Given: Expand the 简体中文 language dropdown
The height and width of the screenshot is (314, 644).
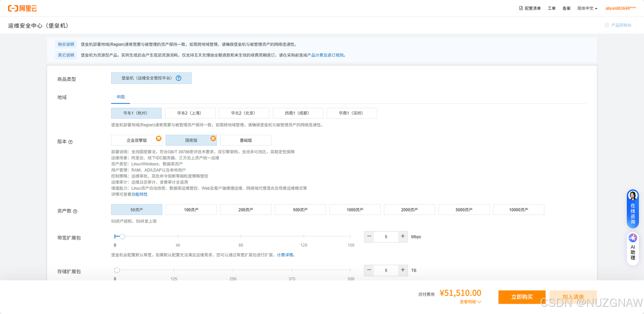Looking at the screenshot, I should point(587,8).
